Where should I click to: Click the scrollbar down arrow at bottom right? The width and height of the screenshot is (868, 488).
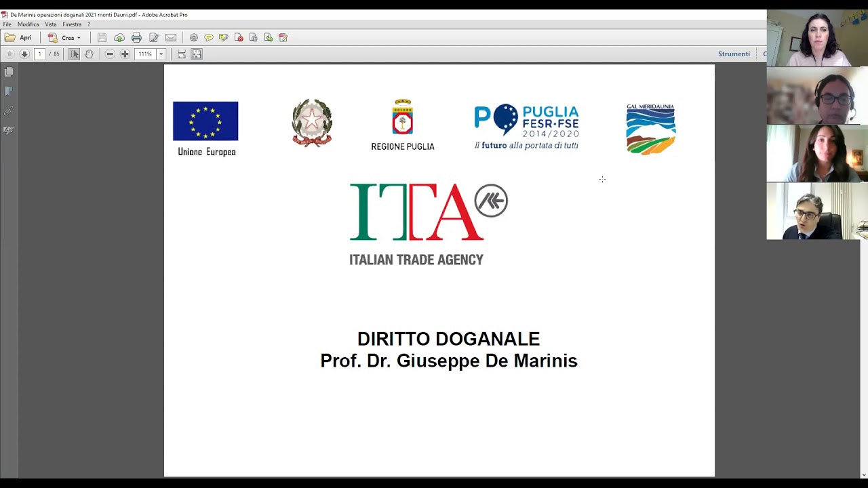[863, 474]
